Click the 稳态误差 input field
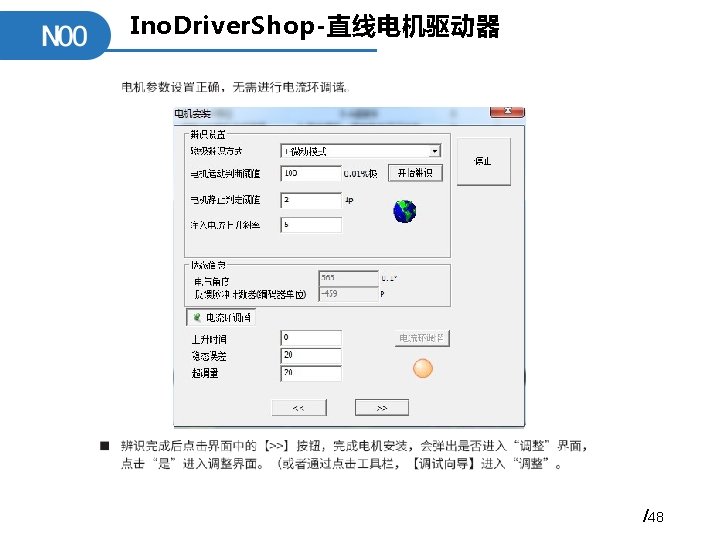The height and width of the screenshot is (540, 720). pyautogui.click(x=311, y=355)
